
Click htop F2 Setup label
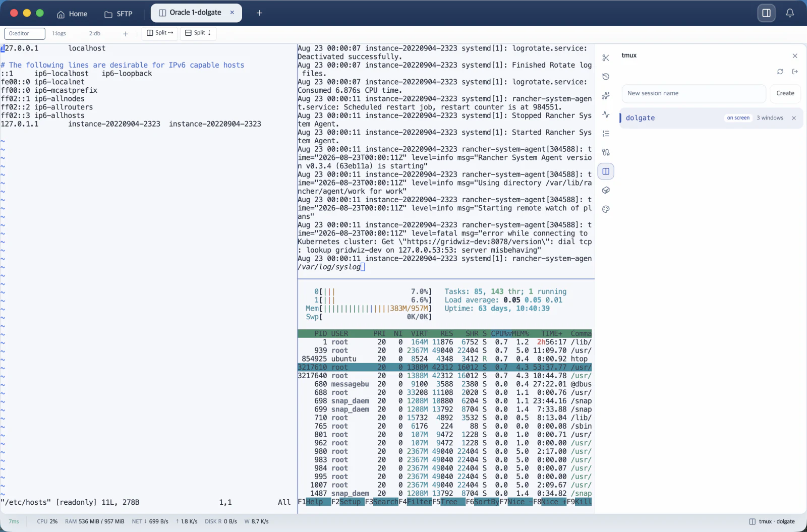(348, 502)
